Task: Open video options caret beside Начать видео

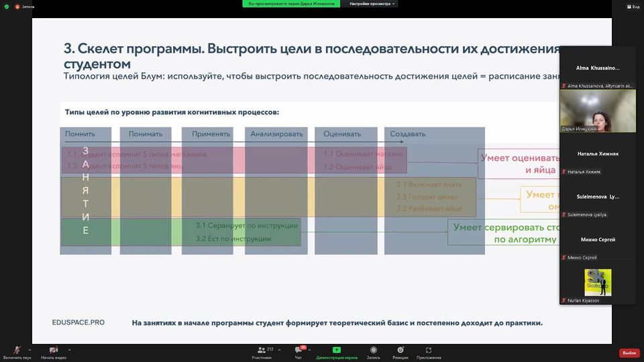Action: pos(69,350)
